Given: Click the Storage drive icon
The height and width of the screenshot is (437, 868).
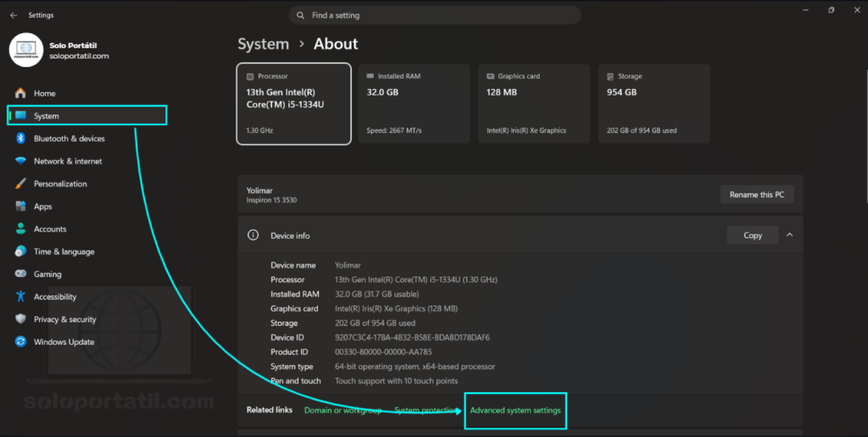Looking at the screenshot, I should coord(610,76).
